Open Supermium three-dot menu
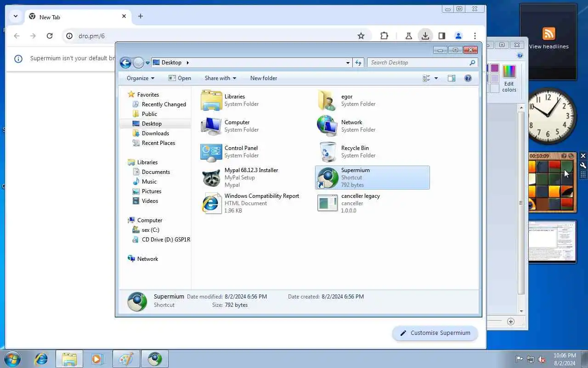This screenshot has width=588, height=368. 475,36
